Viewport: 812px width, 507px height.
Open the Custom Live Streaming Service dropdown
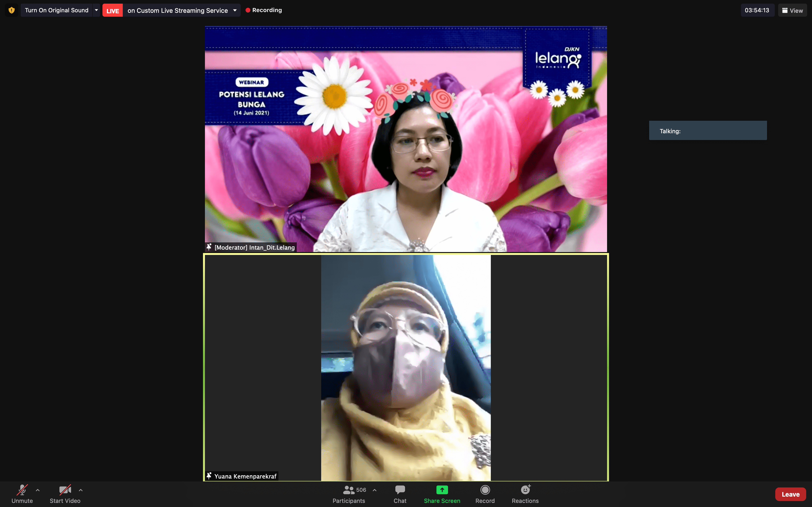(235, 10)
